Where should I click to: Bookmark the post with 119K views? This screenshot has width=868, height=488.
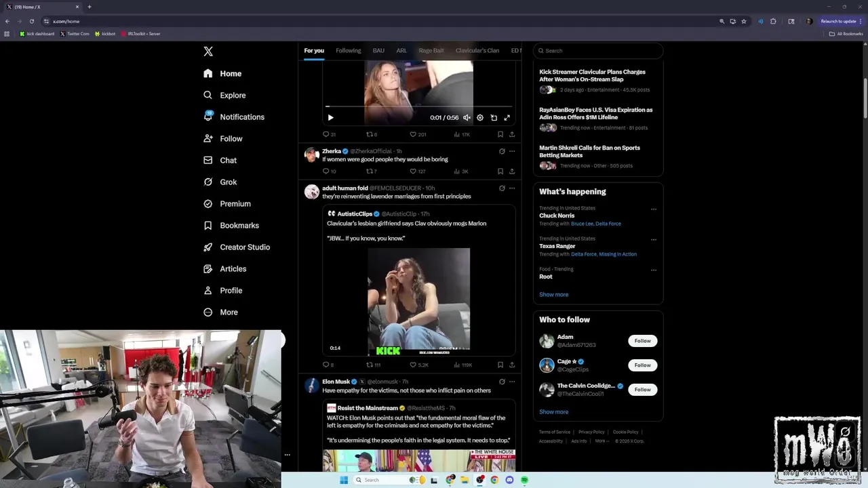coord(500,365)
